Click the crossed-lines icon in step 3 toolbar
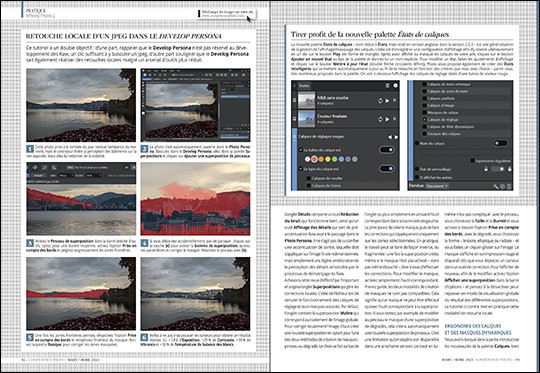540x373 pixels. pyautogui.click(x=45, y=167)
